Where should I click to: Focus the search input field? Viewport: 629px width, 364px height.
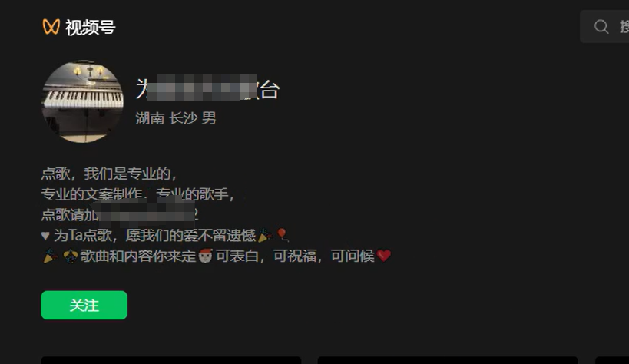604,27
